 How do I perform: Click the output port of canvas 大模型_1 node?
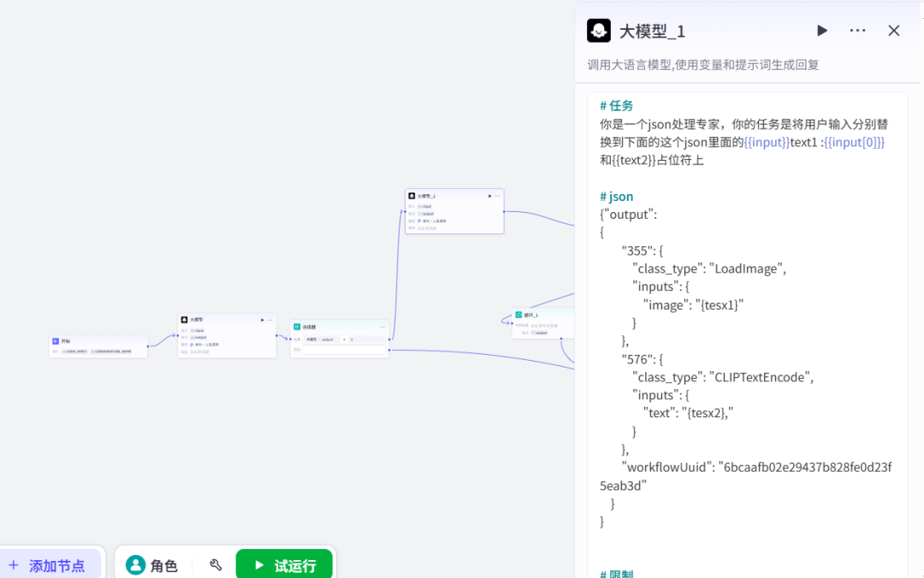click(x=505, y=211)
